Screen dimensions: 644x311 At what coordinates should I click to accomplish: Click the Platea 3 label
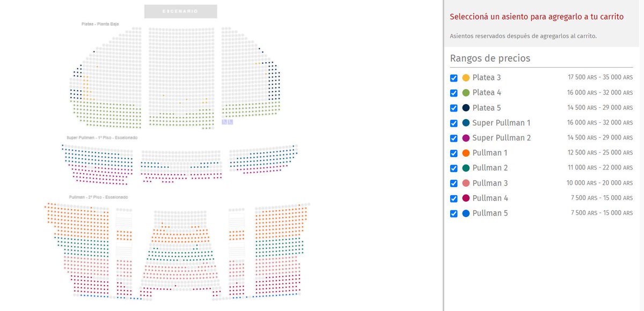pos(486,78)
